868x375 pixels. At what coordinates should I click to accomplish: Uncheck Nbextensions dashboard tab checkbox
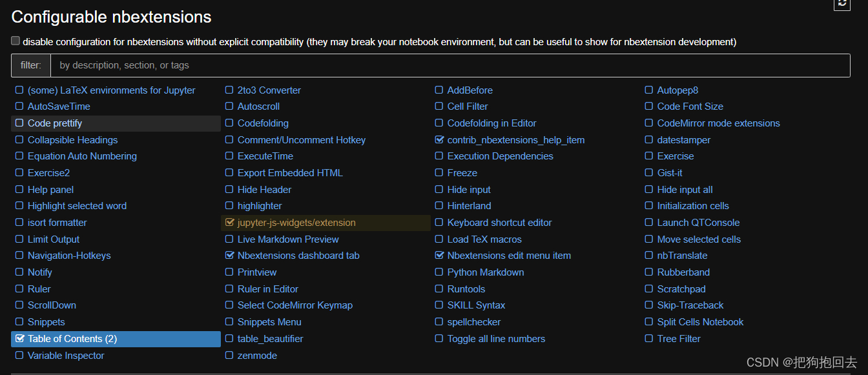[229, 256]
